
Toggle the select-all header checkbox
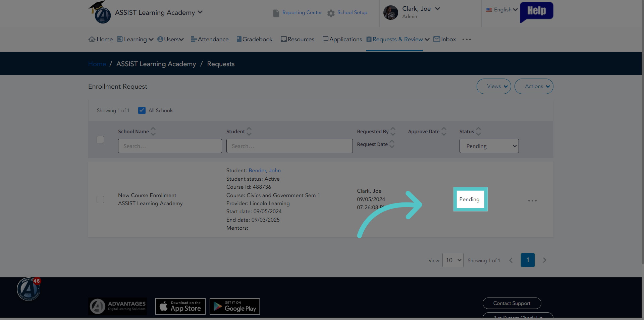(100, 140)
